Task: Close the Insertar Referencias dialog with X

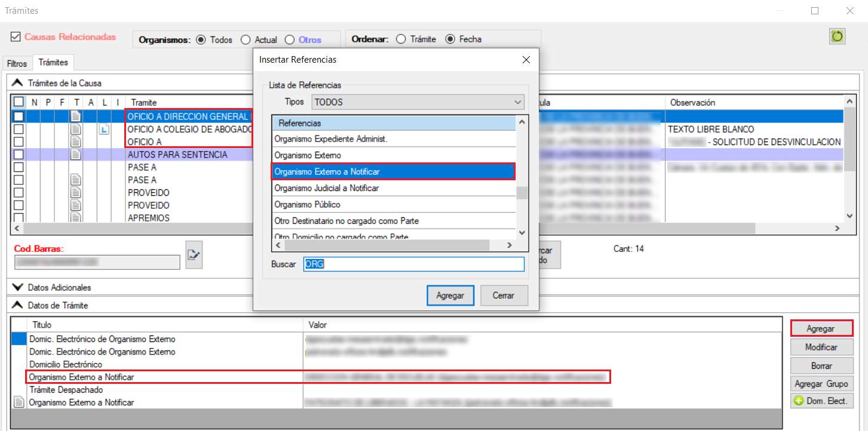Action: 526,60
